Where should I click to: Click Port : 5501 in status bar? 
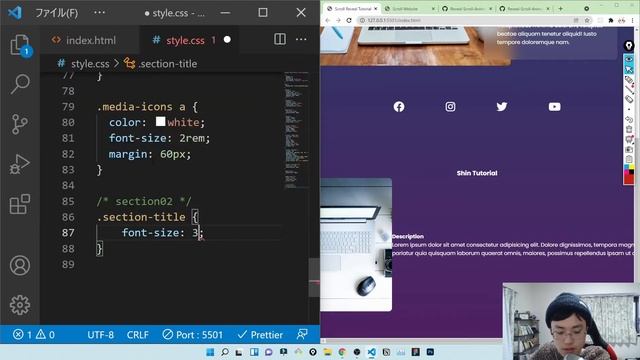coord(193,335)
